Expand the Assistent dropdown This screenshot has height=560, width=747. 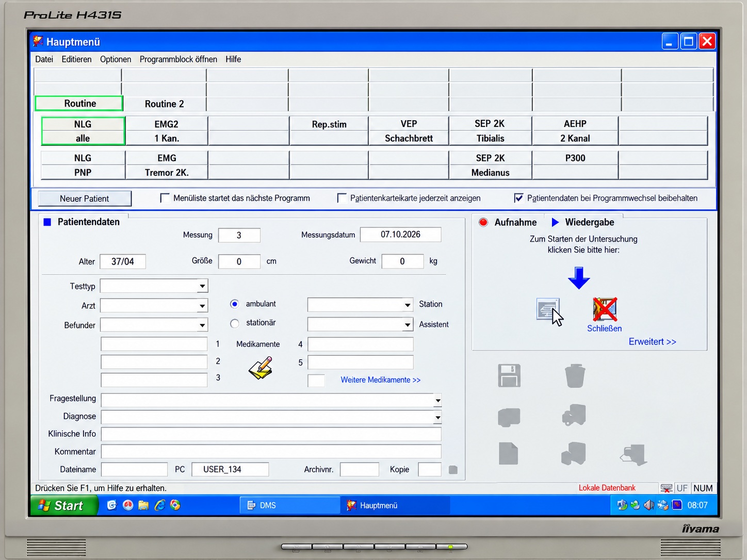click(x=408, y=324)
